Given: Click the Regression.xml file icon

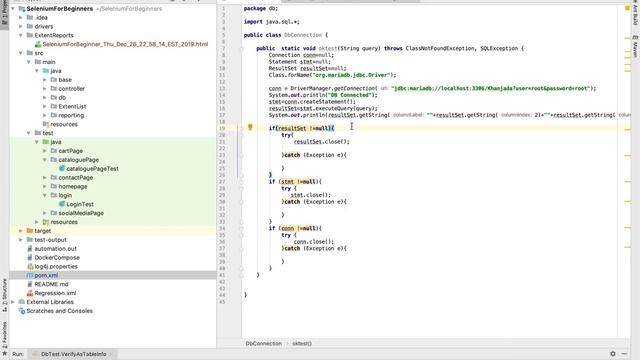Looking at the screenshot, I should 30,293.
